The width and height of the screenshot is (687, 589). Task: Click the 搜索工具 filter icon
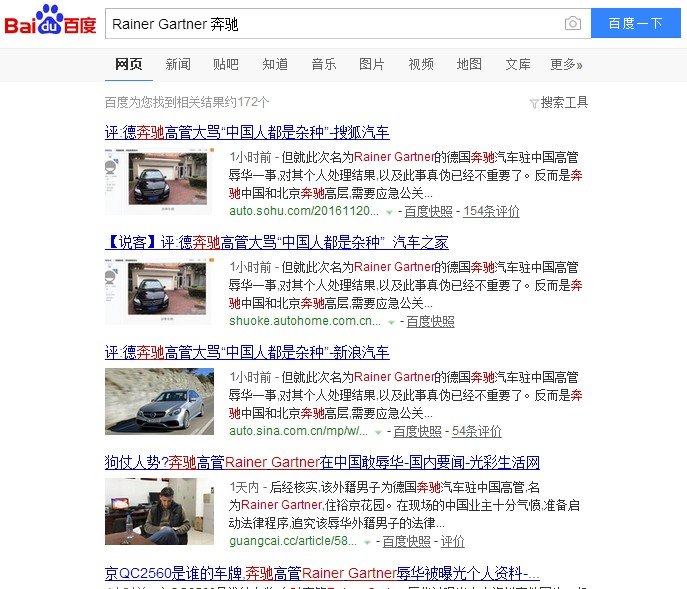[x=534, y=103]
